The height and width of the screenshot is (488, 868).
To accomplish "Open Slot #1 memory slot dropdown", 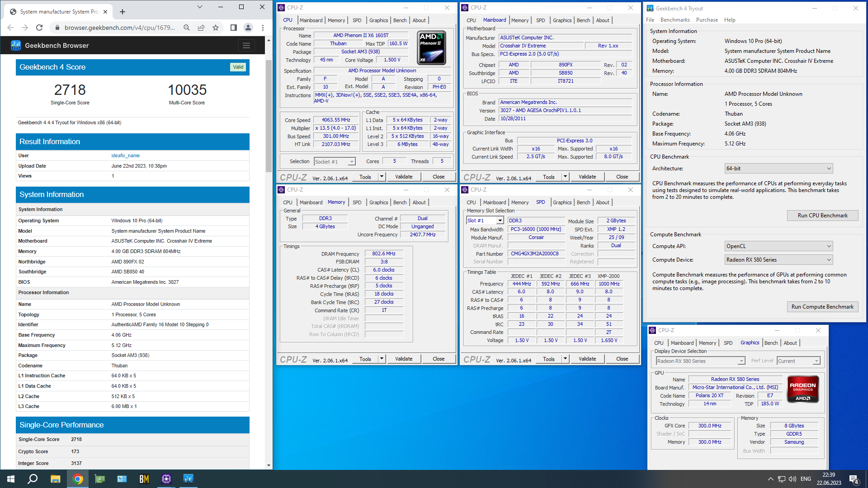I will [485, 221].
